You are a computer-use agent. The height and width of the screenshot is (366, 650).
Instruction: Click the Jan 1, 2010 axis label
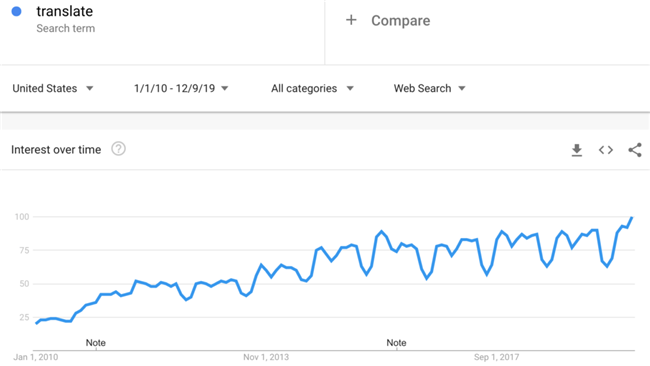coord(36,357)
